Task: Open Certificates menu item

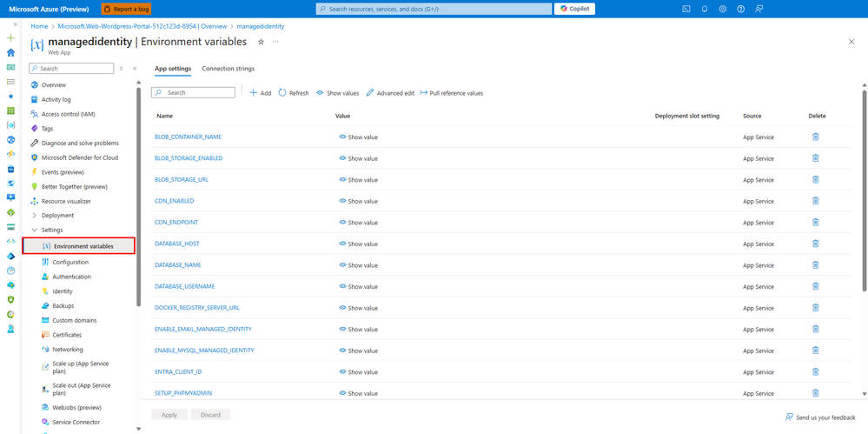Action: (x=67, y=335)
